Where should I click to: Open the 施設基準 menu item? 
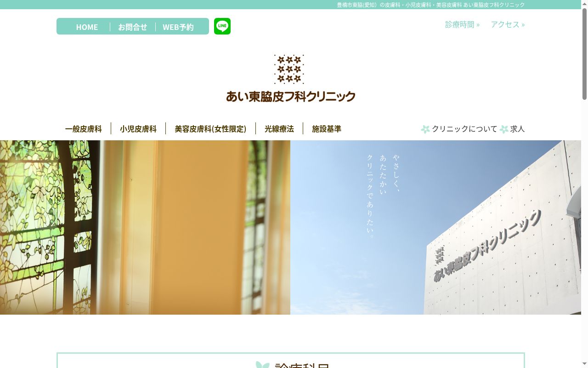(327, 129)
